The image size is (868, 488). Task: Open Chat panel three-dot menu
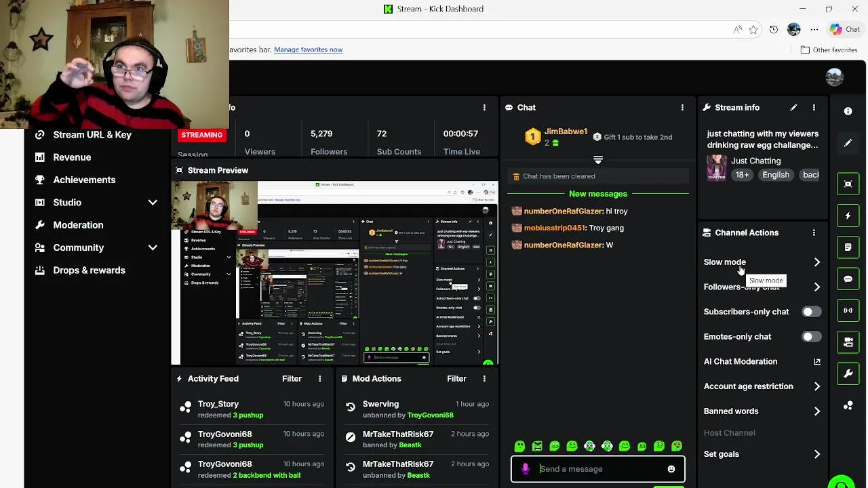tap(682, 107)
